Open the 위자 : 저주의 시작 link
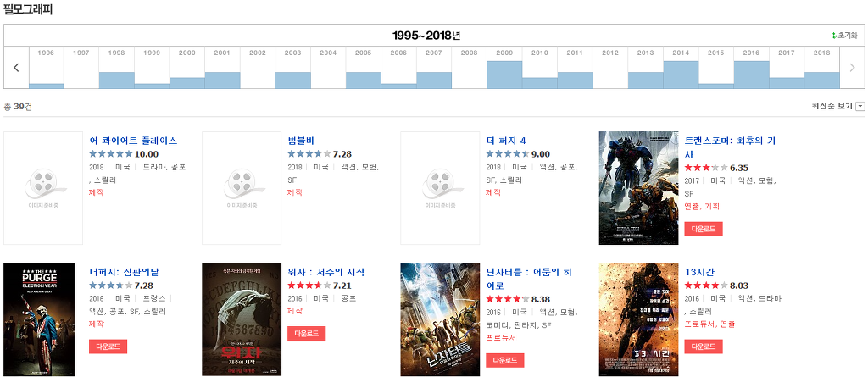The height and width of the screenshot is (377, 868). 326,272
